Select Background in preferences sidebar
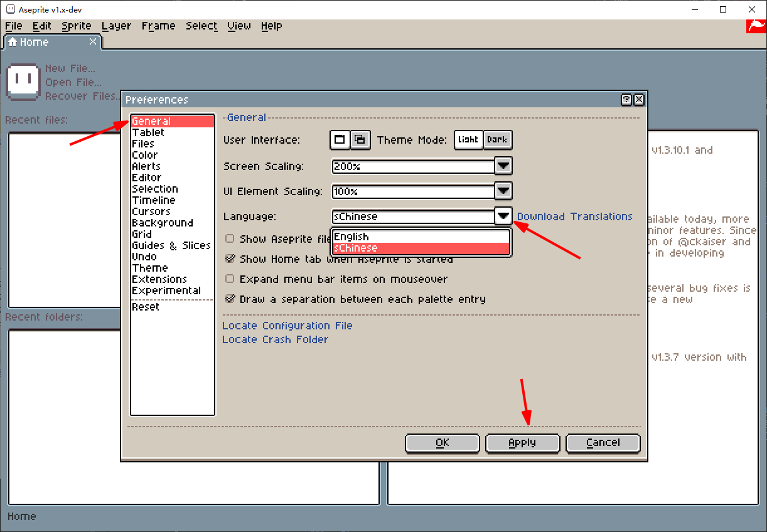This screenshot has width=767, height=532. (173, 223)
